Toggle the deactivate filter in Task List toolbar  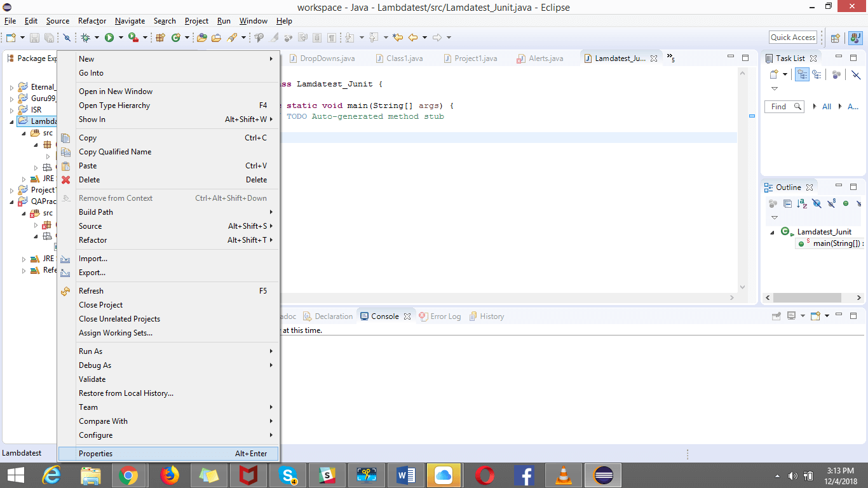(x=856, y=74)
